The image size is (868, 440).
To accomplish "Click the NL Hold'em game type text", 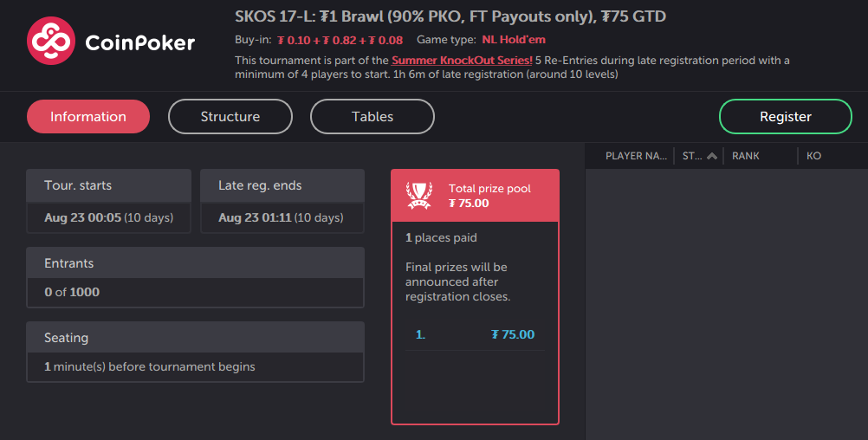I will (x=514, y=40).
